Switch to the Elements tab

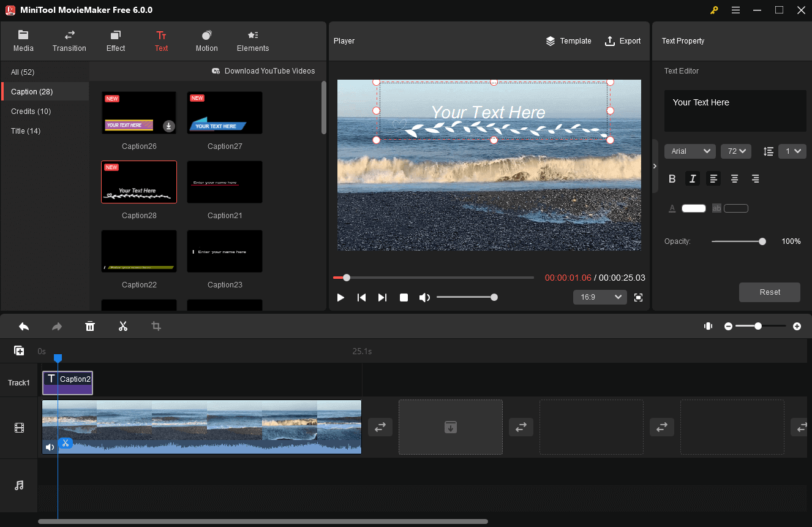[x=253, y=41]
